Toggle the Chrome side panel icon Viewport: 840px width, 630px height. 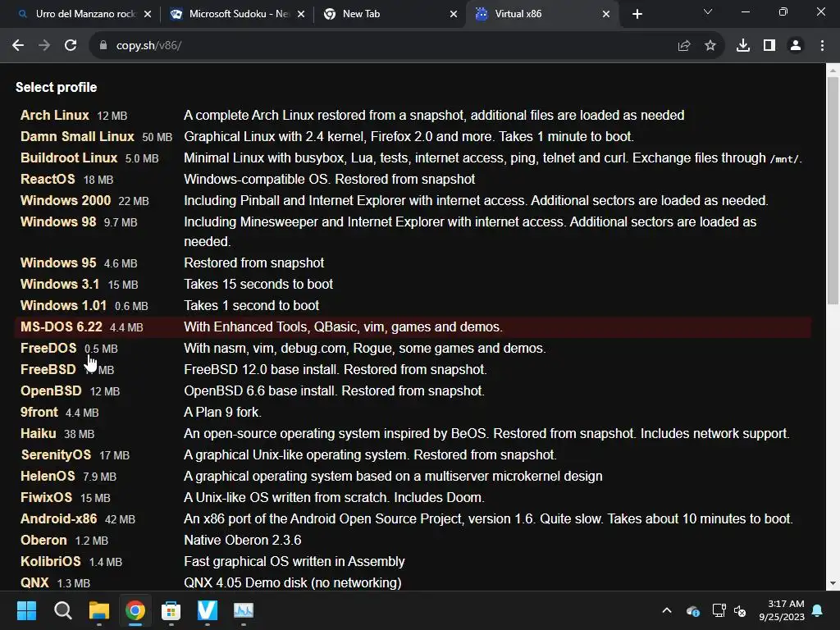(x=769, y=46)
